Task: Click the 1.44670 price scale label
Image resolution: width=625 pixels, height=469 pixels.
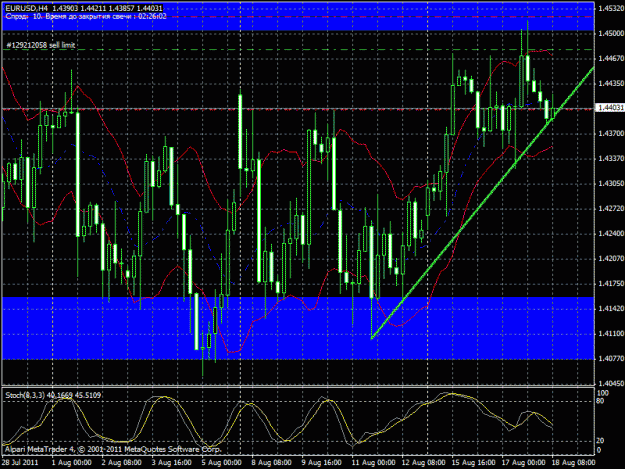Action: point(611,59)
